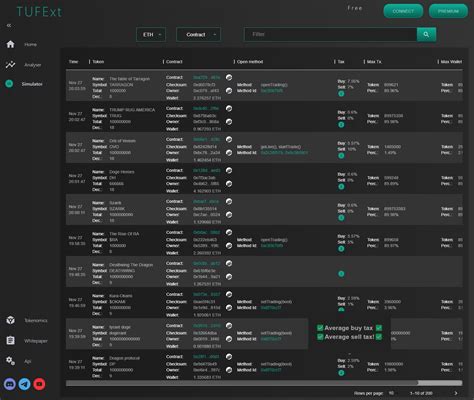
Task: Click the Open method column header
Action: tap(250, 62)
